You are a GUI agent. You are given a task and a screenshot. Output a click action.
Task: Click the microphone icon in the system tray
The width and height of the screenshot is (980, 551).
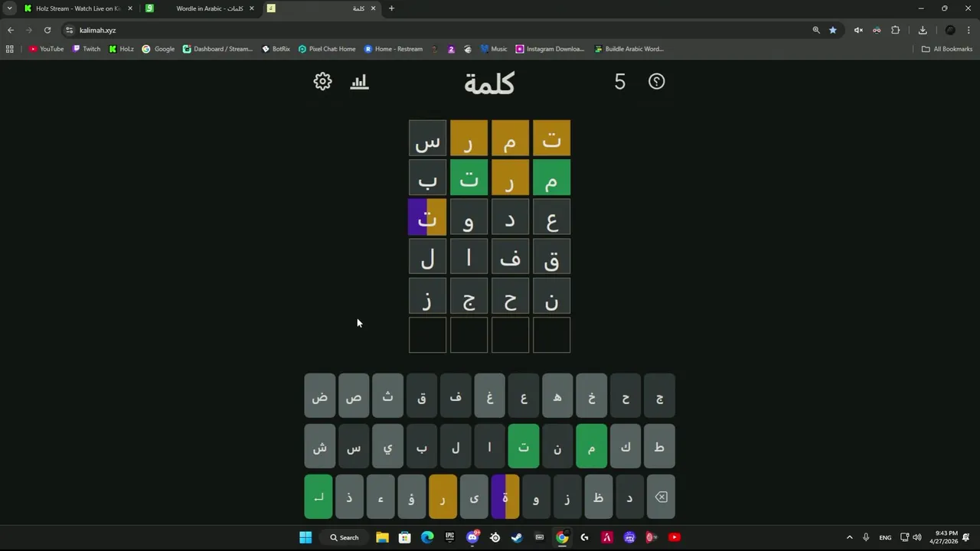click(x=866, y=537)
